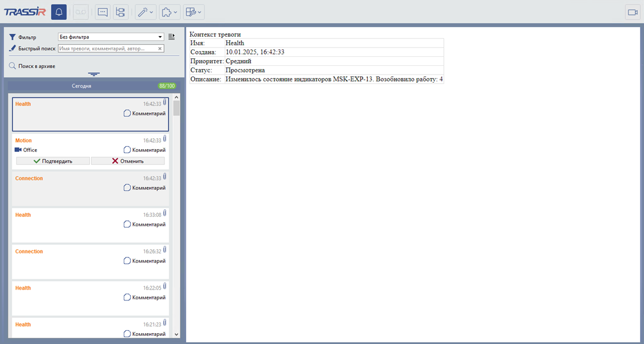Image resolution: width=644 pixels, height=344 pixels.
Task: Open the 'Без фильтра' filter combo box
Action: 111,37
